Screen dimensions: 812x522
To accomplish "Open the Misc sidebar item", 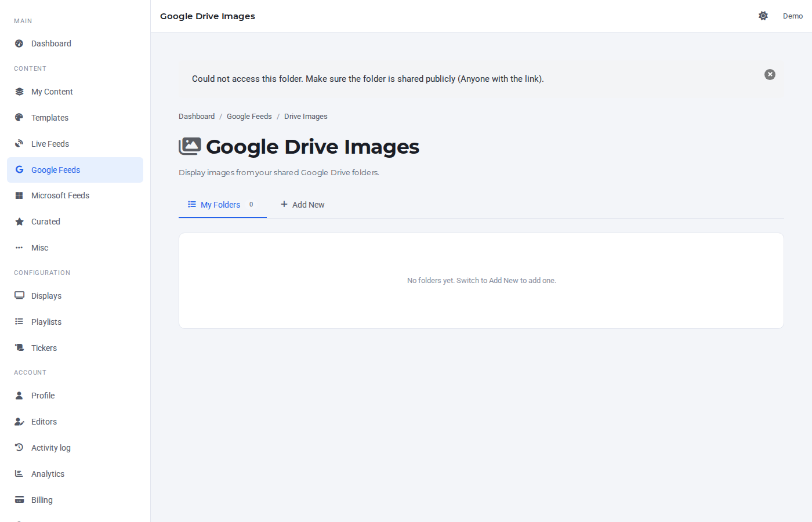I will 75,248.
